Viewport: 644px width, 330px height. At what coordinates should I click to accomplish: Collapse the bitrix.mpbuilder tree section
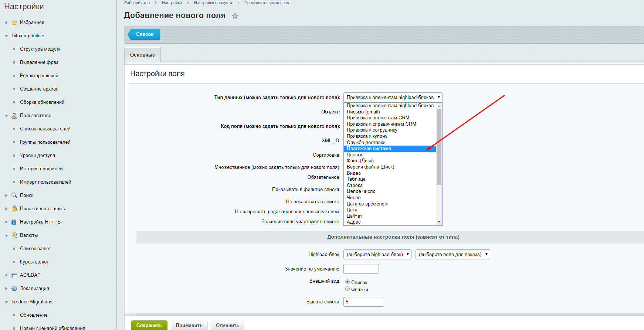pyautogui.click(x=6, y=36)
